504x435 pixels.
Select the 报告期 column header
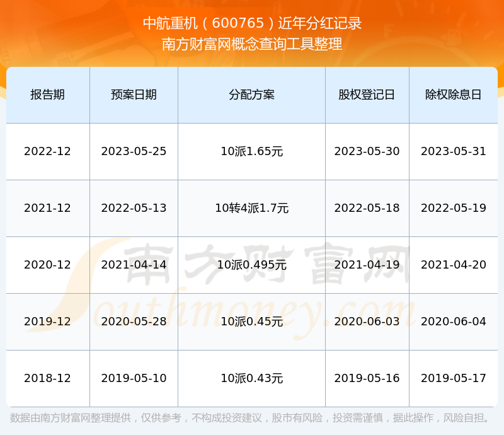tap(48, 95)
